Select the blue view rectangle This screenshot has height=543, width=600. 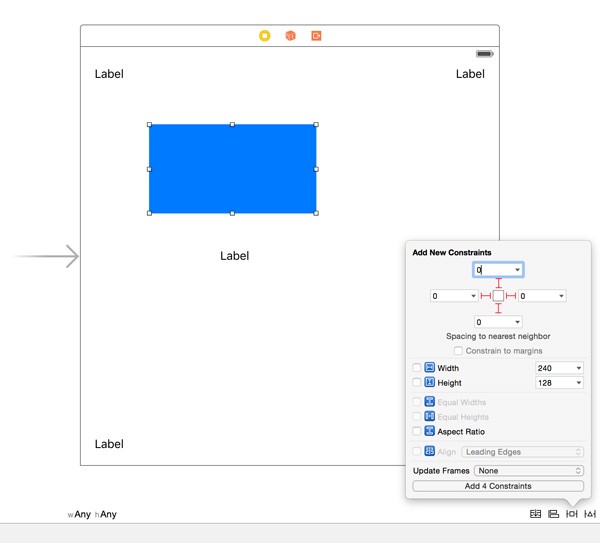coord(233,169)
